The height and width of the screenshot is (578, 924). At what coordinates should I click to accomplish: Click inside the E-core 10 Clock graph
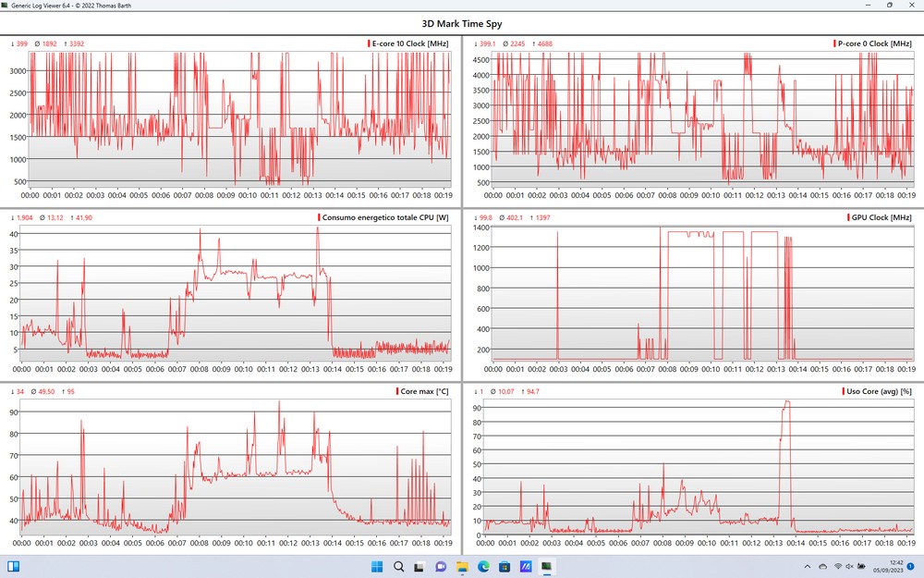pos(239,119)
